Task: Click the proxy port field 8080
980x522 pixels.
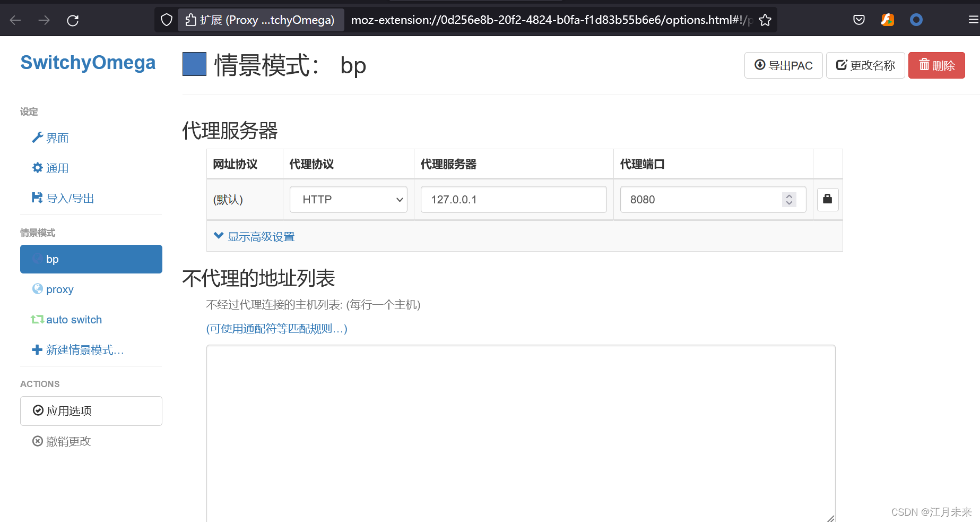Action: 713,200
